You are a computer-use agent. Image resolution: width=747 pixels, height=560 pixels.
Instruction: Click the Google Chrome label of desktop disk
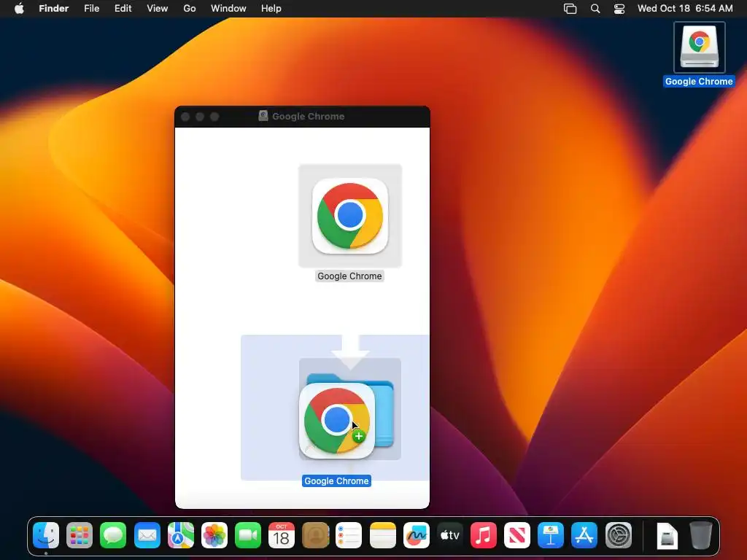[x=699, y=82]
